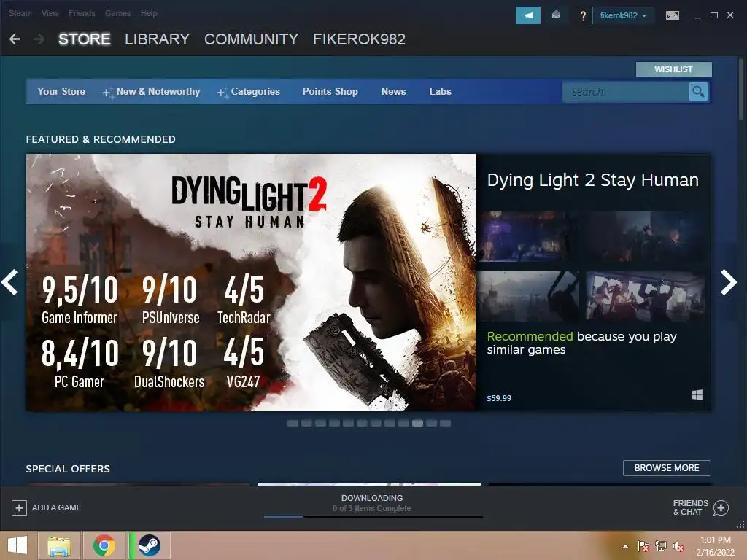Open the inbox envelope icon
747x560 pixels.
coord(556,15)
